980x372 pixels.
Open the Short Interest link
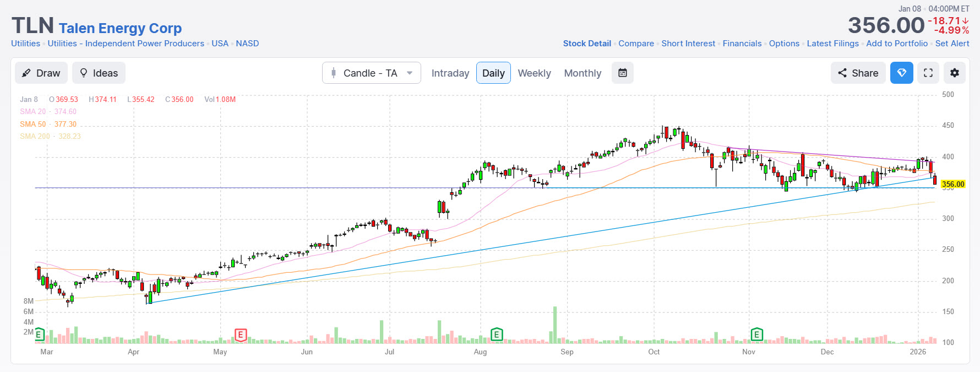pos(688,44)
